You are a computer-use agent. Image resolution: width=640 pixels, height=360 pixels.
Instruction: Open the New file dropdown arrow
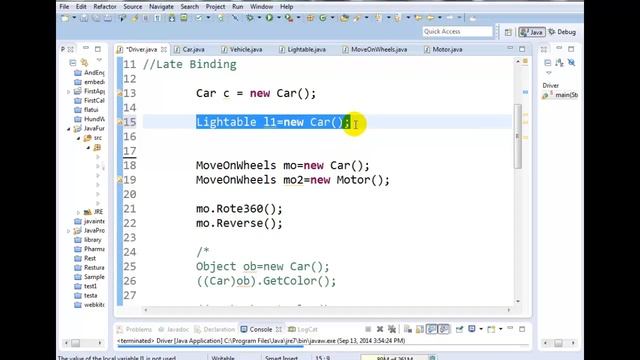click(x=74, y=18)
